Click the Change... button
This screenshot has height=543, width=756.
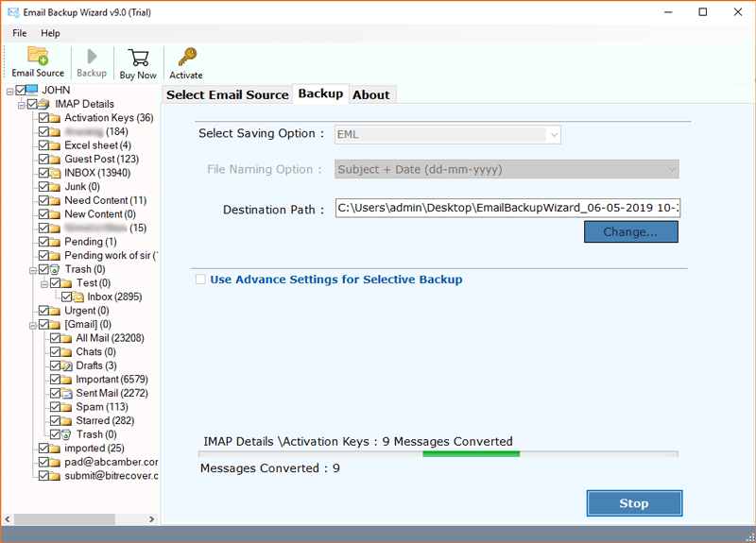[630, 232]
